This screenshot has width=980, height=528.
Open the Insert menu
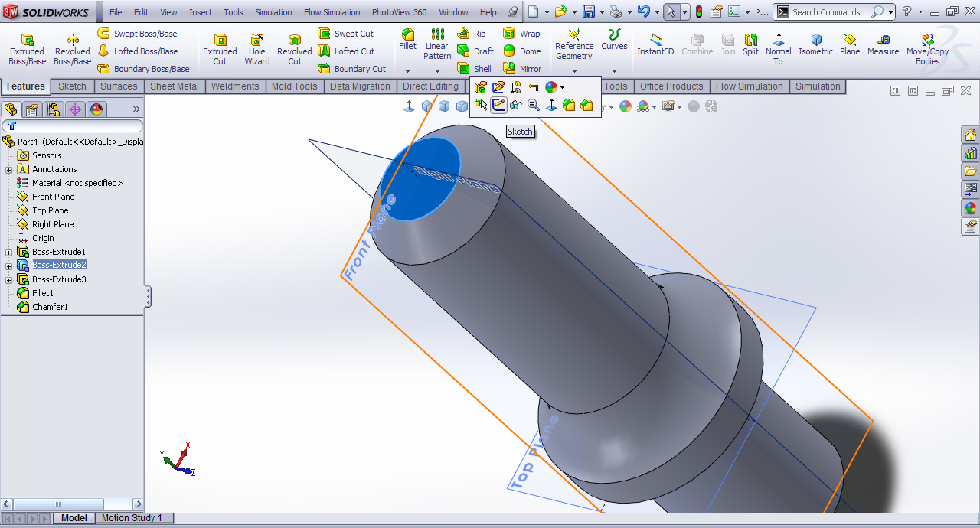click(201, 12)
